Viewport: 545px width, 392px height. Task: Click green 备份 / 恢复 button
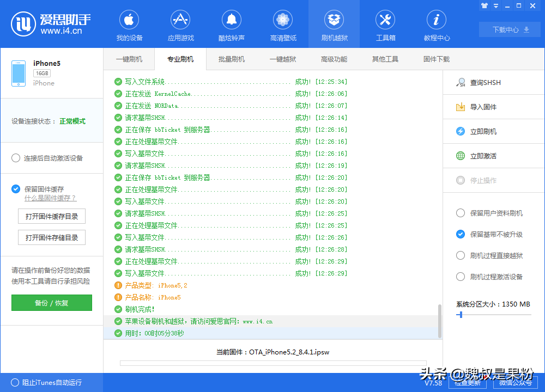(x=52, y=303)
